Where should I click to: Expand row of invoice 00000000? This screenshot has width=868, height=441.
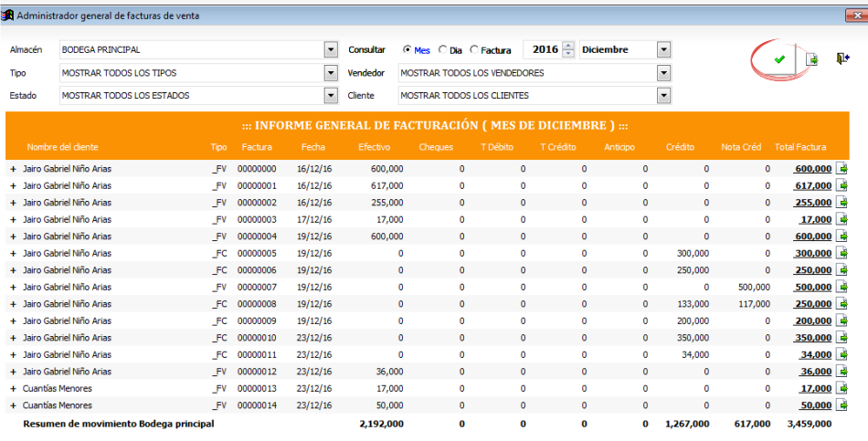14,169
